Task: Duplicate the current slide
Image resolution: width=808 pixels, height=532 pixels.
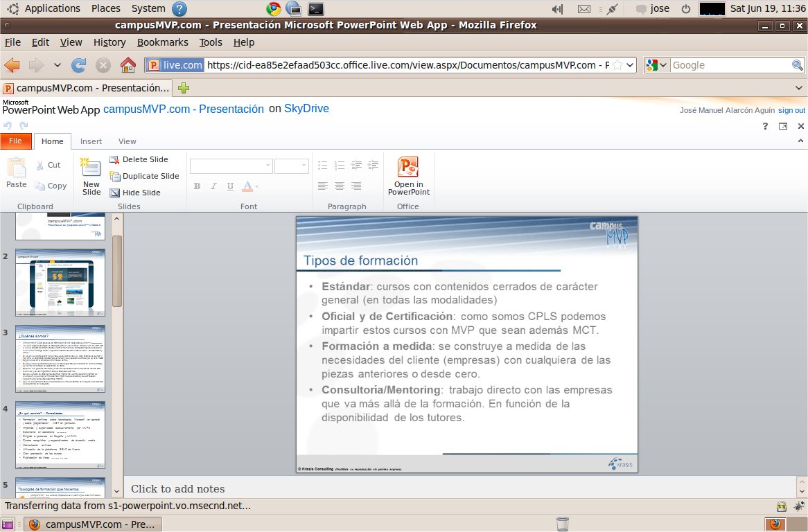Action: point(144,176)
